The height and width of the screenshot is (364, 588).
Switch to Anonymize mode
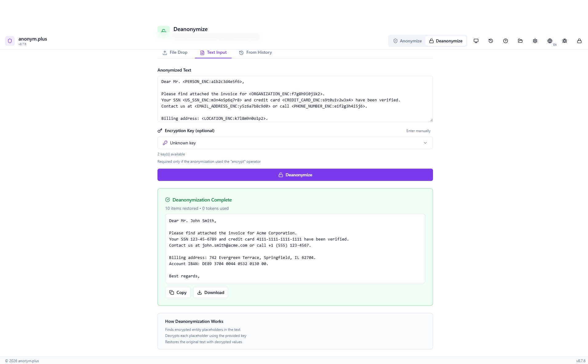[x=407, y=41]
